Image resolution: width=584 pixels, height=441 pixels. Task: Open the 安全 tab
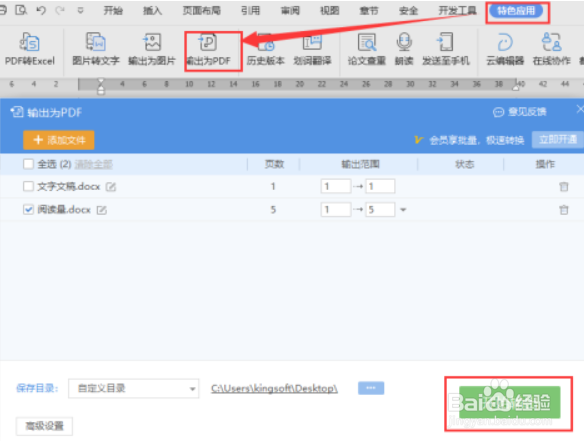(x=409, y=10)
